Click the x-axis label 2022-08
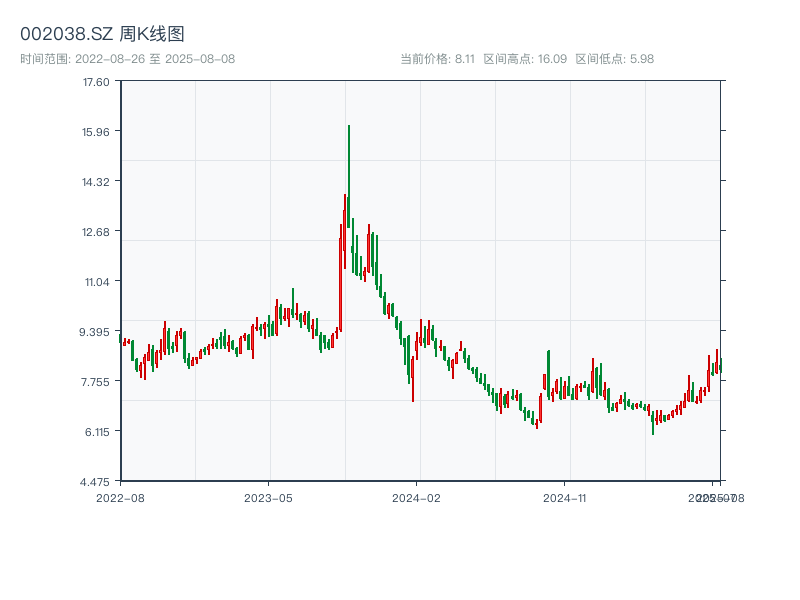Image resolution: width=800 pixels, height=600 pixels. (x=120, y=498)
